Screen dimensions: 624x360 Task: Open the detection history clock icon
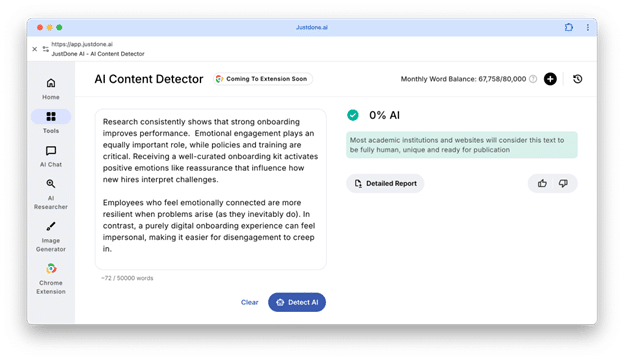click(x=577, y=79)
